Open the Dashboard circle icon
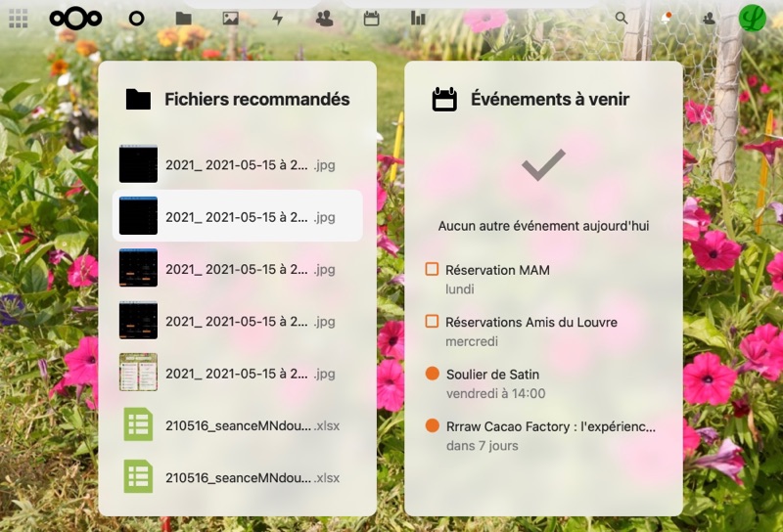The height and width of the screenshot is (532, 783). 136,18
